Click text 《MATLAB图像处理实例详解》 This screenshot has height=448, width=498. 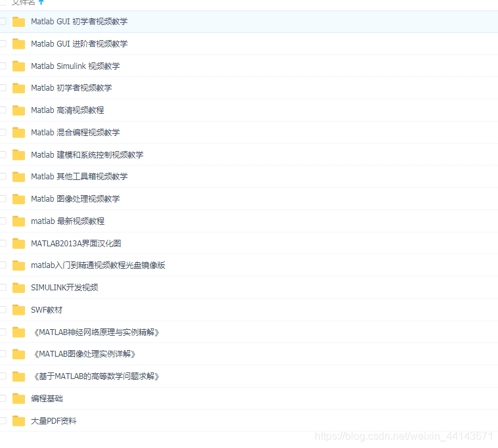(x=83, y=353)
